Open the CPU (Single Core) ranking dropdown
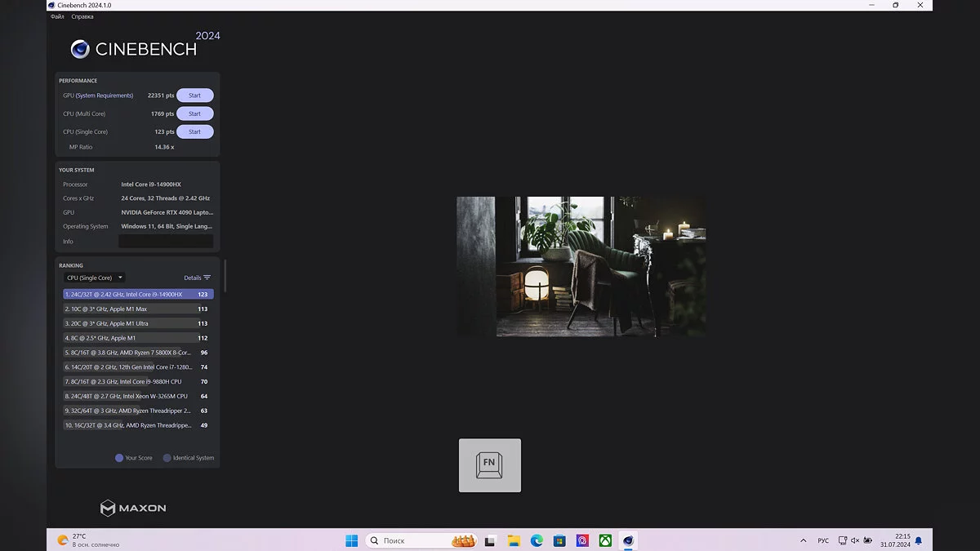 pos(94,278)
